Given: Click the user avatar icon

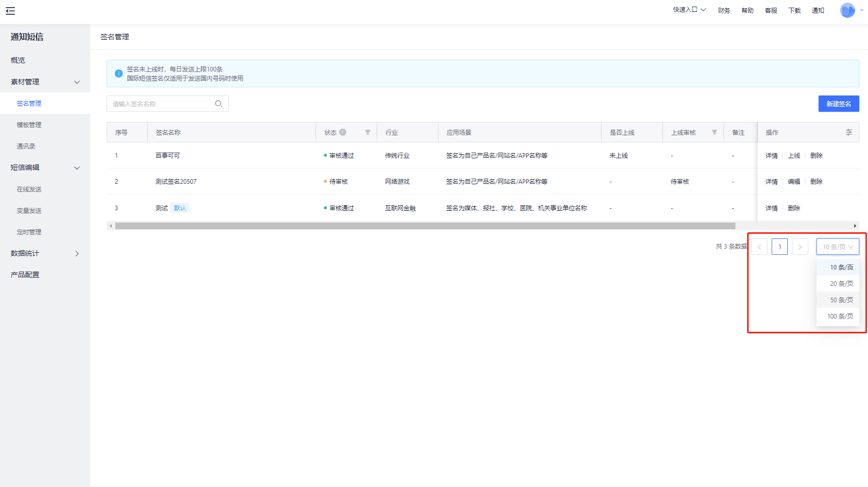Looking at the screenshot, I should pos(847,10).
